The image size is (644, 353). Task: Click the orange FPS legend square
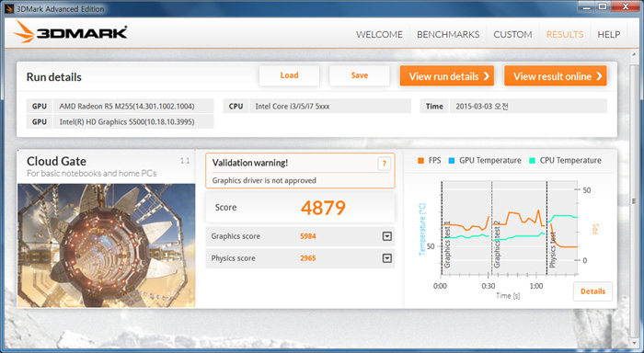420,161
